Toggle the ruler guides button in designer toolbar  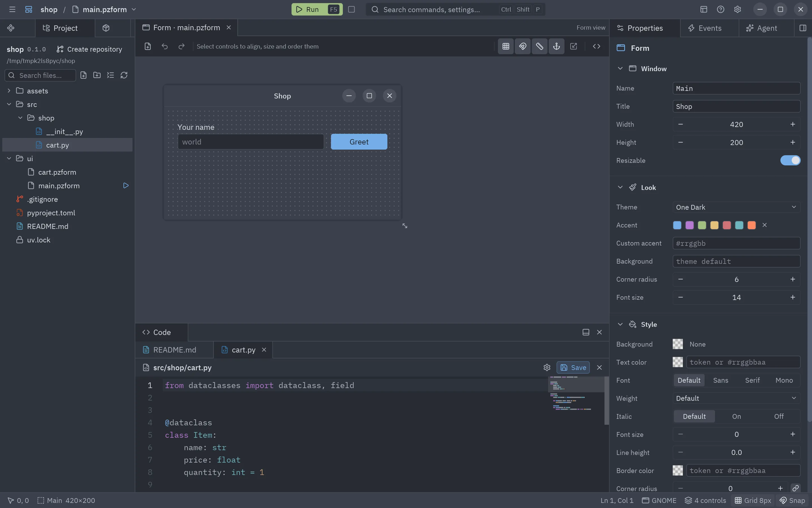coord(540,46)
